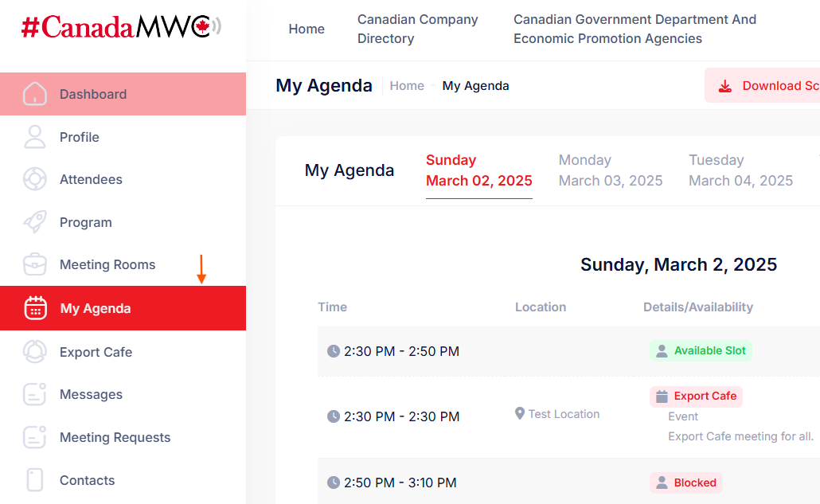Image resolution: width=820 pixels, height=504 pixels.
Task: Click the Meeting Rooms briefcase icon
Action: coord(35,264)
